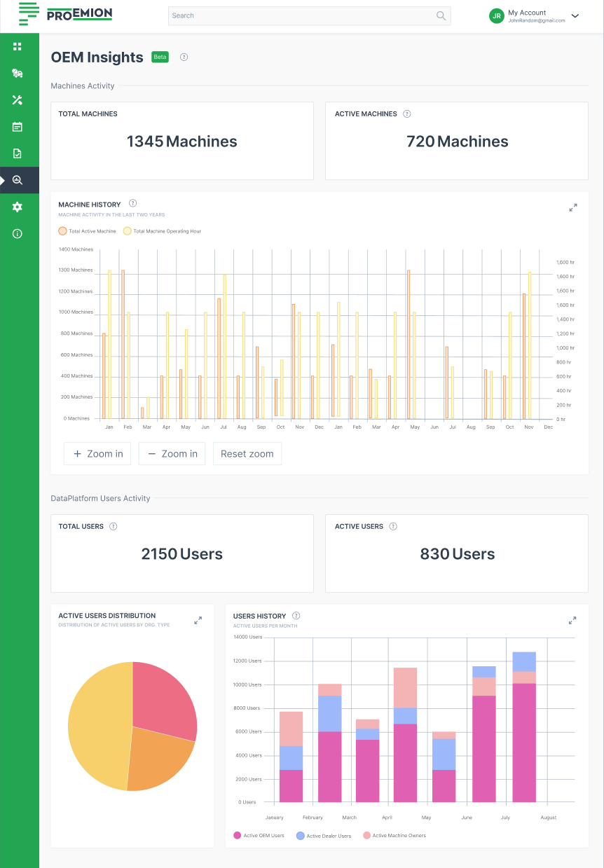Open the My Account dropdown chevron
The image size is (604, 868).
click(575, 15)
